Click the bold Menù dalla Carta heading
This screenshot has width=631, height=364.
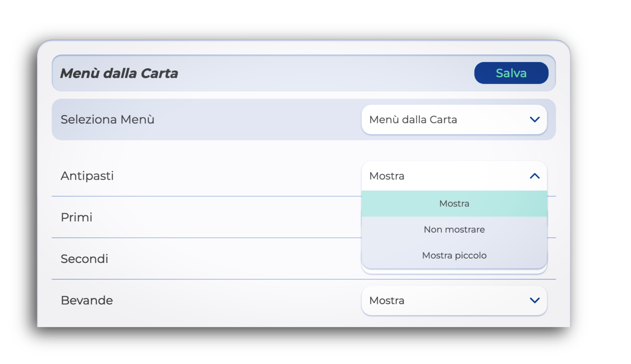coord(119,73)
